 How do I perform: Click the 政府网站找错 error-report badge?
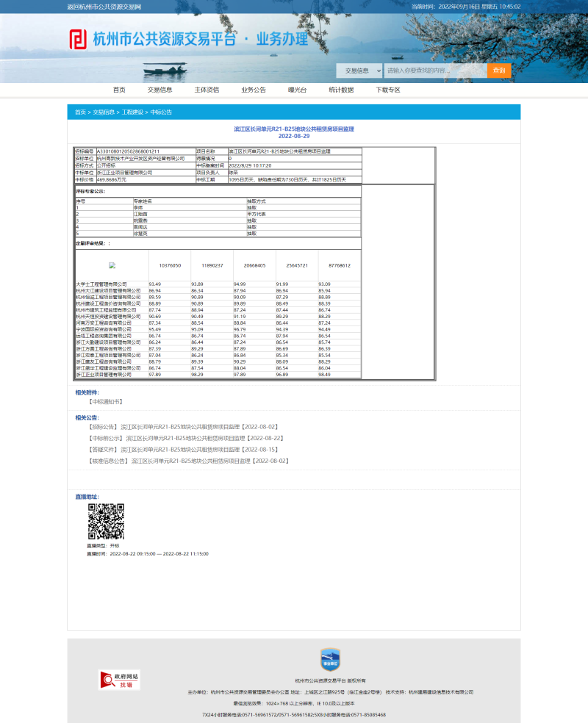tap(118, 680)
